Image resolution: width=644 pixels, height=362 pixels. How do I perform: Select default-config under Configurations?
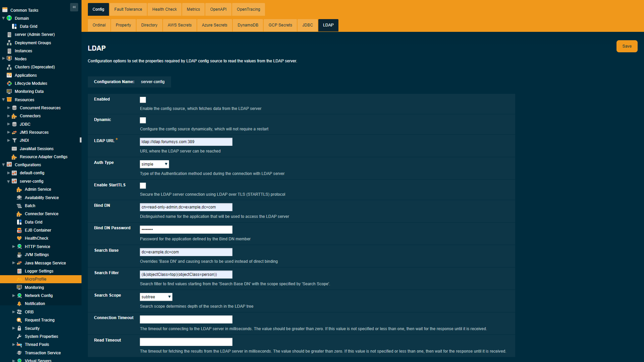pyautogui.click(x=32, y=173)
